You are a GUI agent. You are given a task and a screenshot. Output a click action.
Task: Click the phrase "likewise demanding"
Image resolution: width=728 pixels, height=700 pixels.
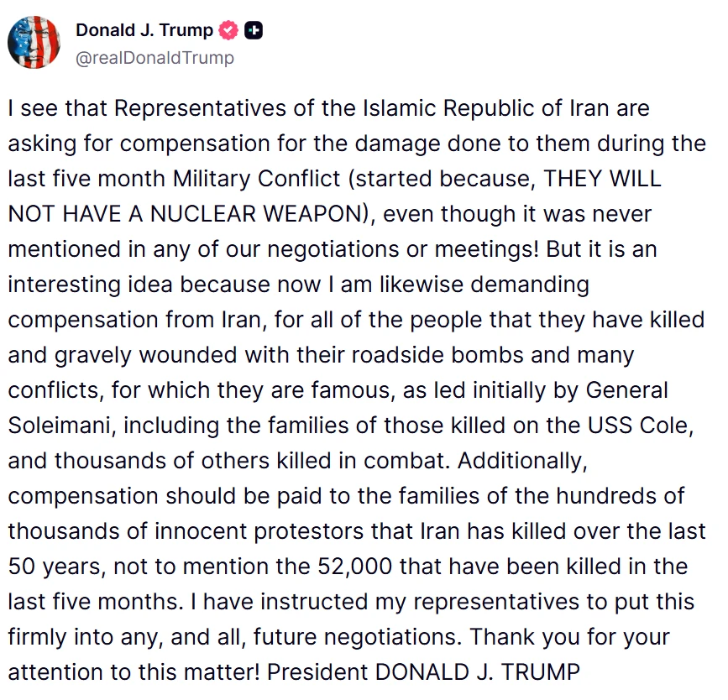pos(484,285)
